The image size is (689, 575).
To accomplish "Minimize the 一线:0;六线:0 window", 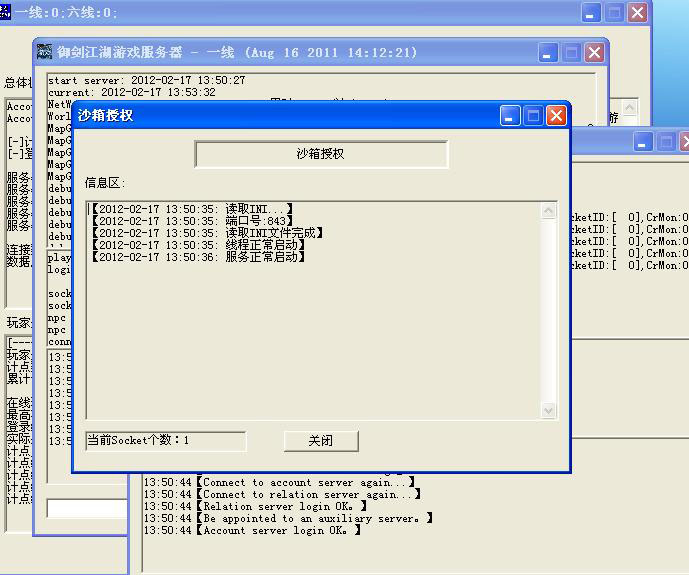I will (x=591, y=12).
